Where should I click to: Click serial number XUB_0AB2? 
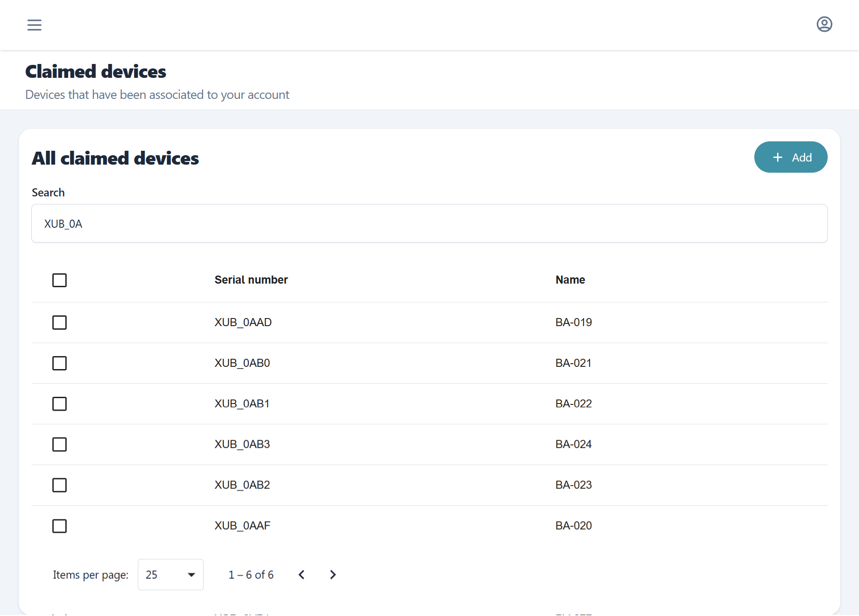242,485
